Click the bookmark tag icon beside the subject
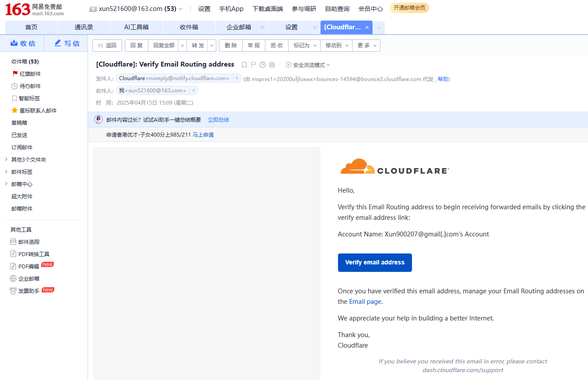 point(244,65)
